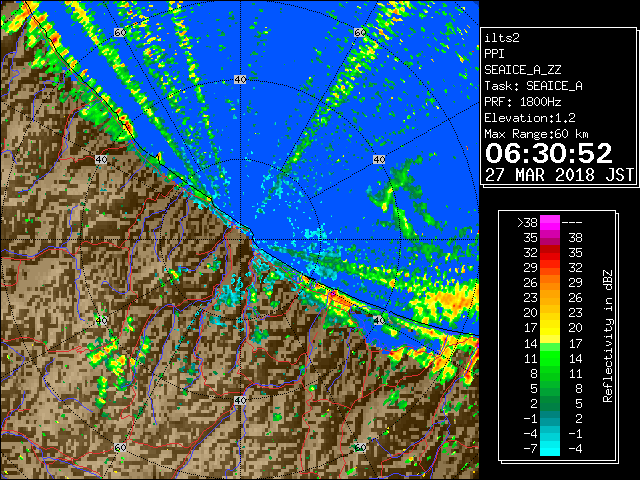The image size is (640, 480).
Task: Click the 'Task: SEAICE_A' line
Action: coord(533,86)
